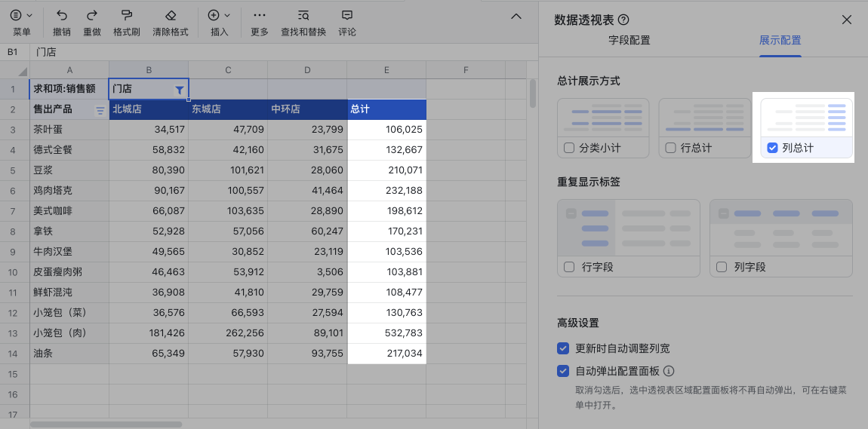Click the Redo (重做) icon
Viewport: 868px width, 429px height.
(x=92, y=15)
